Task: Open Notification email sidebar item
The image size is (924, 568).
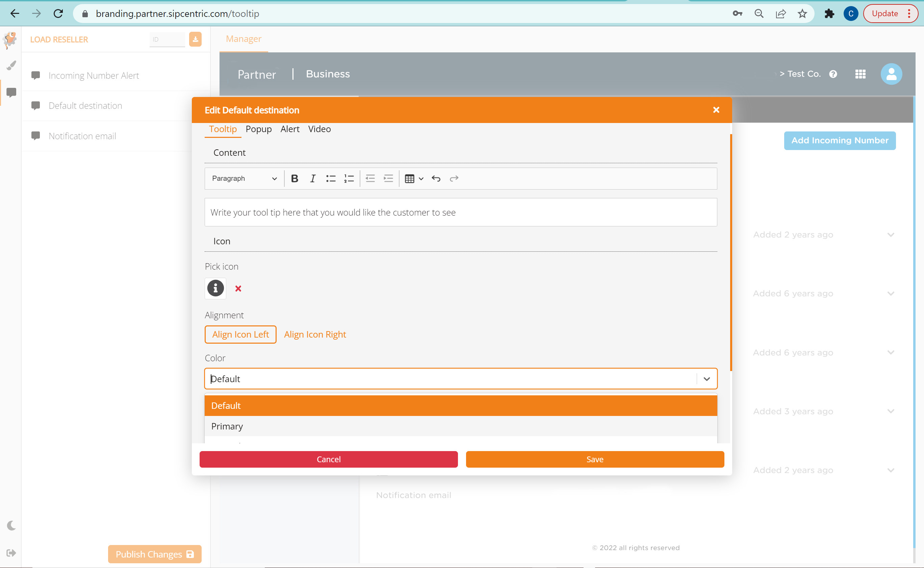Action: point(107,136)
